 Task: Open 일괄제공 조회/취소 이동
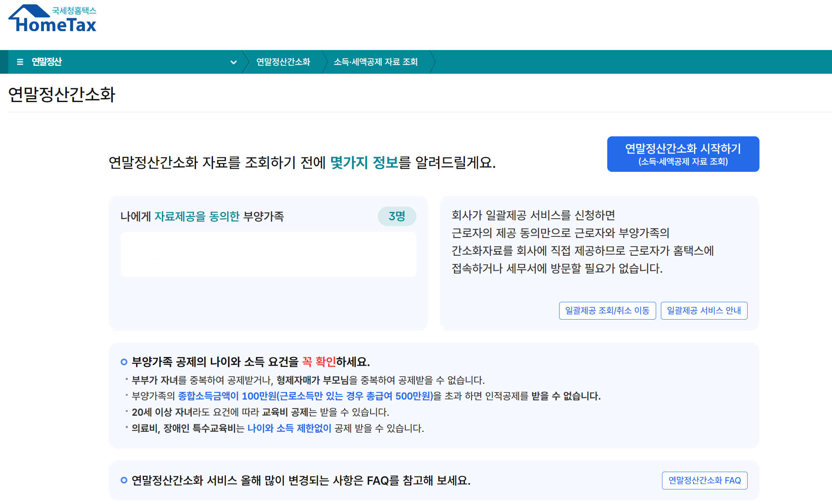[607, 311]
